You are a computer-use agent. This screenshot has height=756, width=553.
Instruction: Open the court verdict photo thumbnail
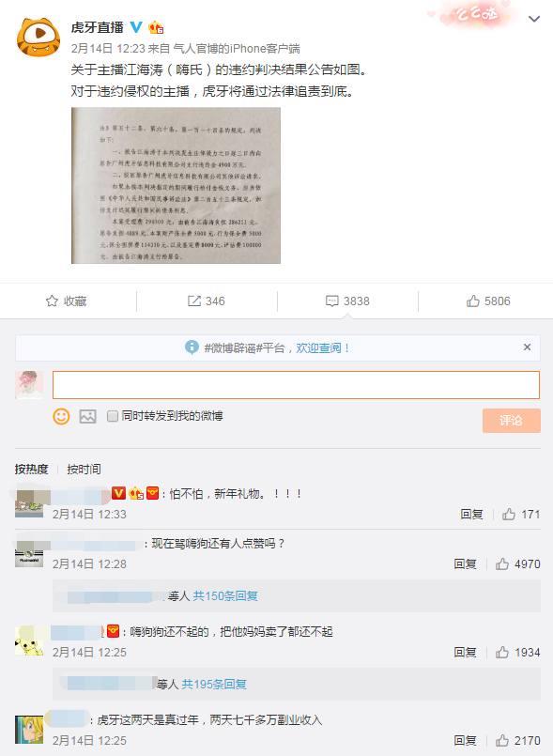176,185
